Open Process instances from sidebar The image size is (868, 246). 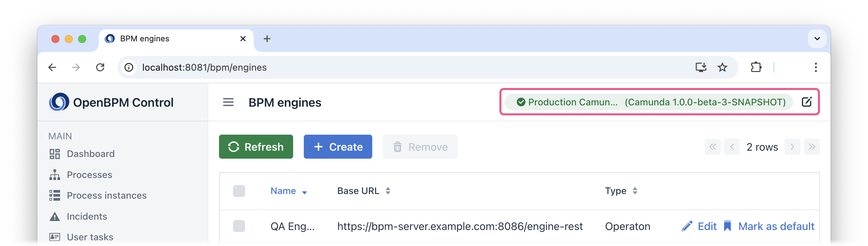pos(106,196)
